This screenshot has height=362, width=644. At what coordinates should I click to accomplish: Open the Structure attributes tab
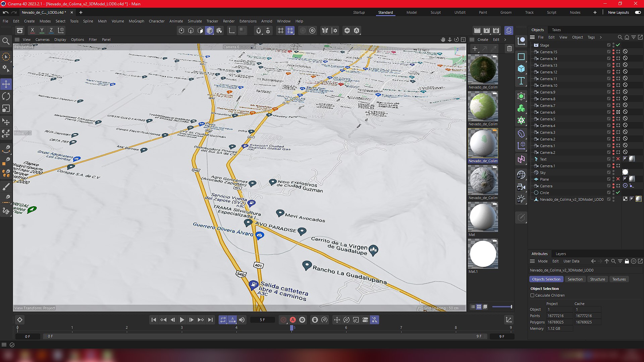point(598,279)
